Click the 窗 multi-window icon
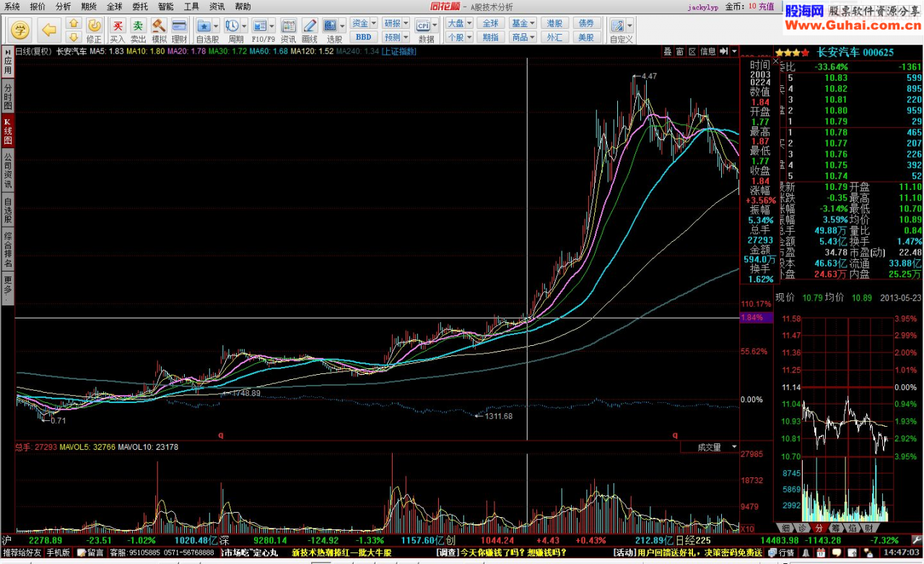924x564 pixels. 680,51
